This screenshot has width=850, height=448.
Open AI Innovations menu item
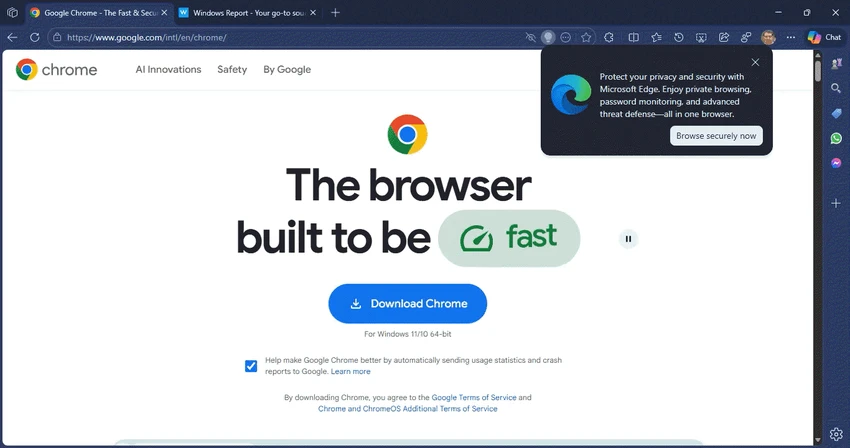pyautogui.click(x=168, y=69)
